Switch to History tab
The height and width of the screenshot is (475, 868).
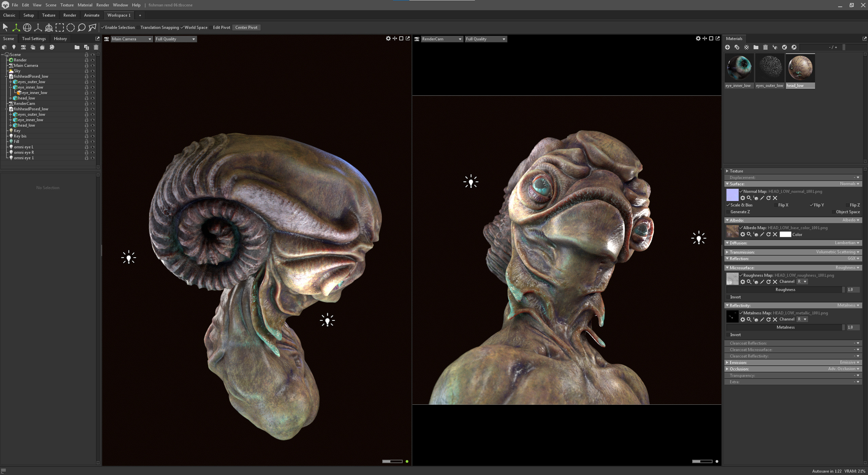(60, 39)
